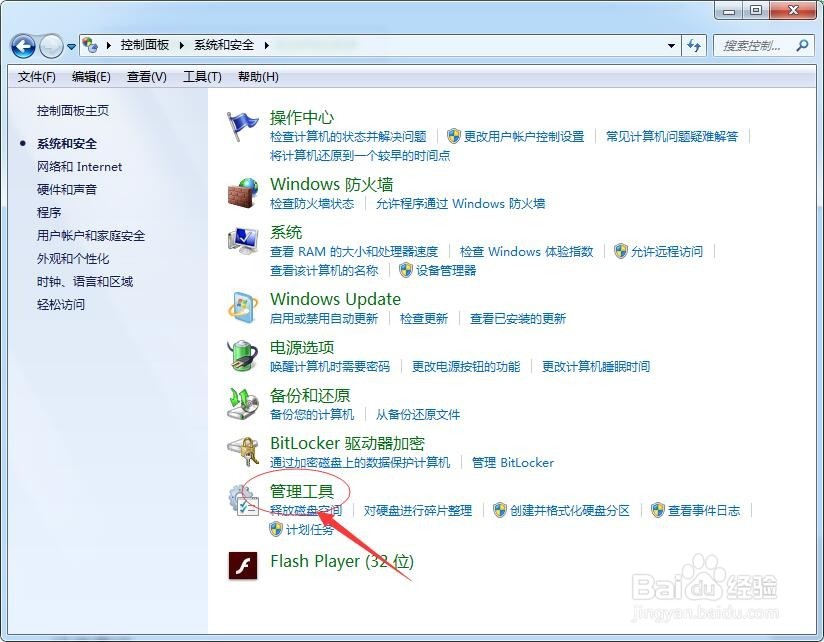Click the refresh arrows button by address bar
The image size is (824, 642).
coord(695,46)
